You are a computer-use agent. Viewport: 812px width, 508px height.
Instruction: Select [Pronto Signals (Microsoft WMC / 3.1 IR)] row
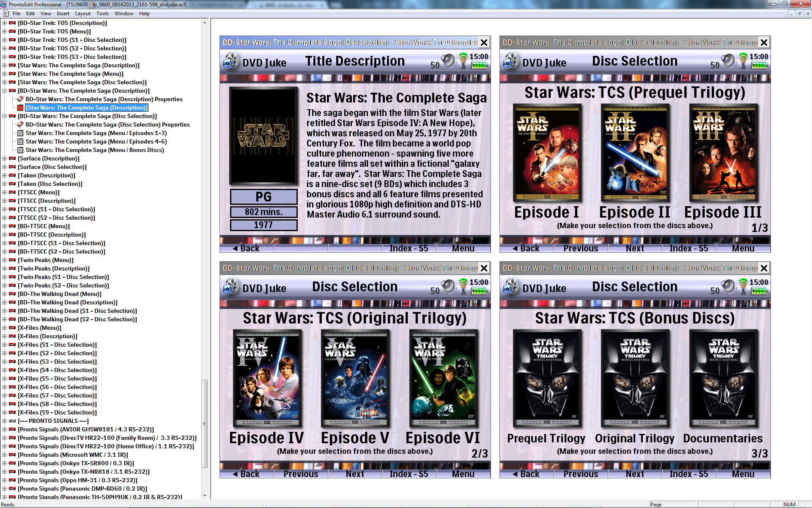(x=73, y=455)
